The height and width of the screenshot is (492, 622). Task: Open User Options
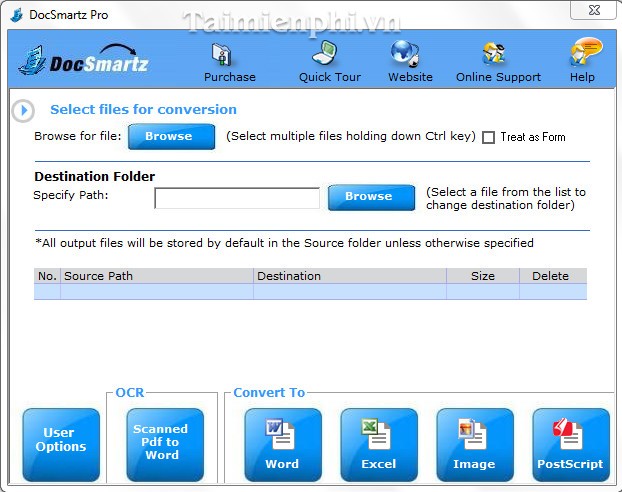61,445
